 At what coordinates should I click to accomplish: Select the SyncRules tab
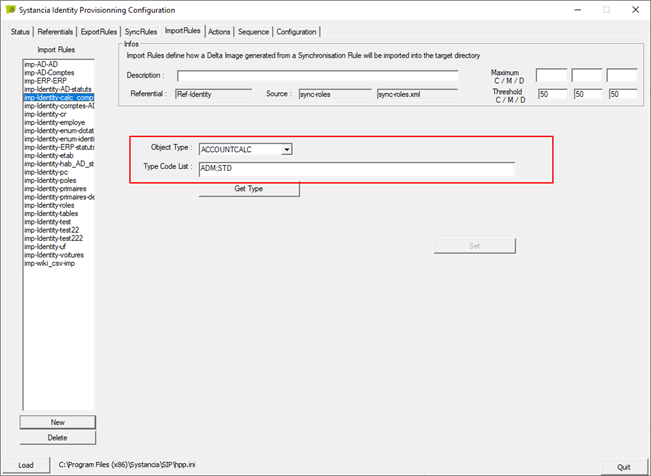141,32
